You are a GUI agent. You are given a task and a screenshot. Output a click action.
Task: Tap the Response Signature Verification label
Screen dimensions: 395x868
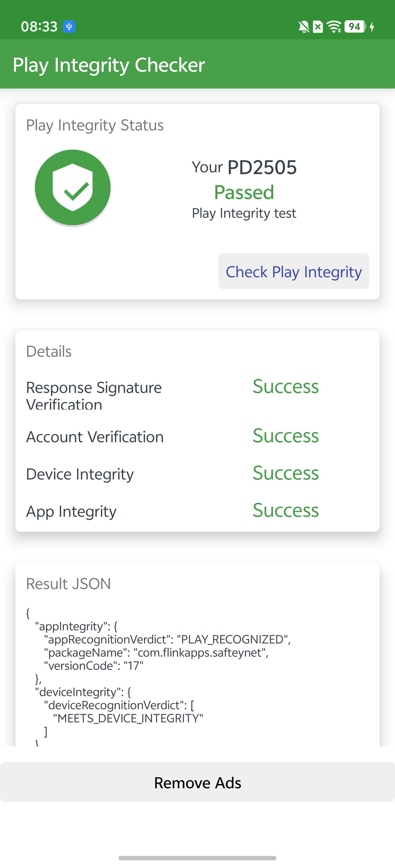pyautogui.click(x=94, y=396)
